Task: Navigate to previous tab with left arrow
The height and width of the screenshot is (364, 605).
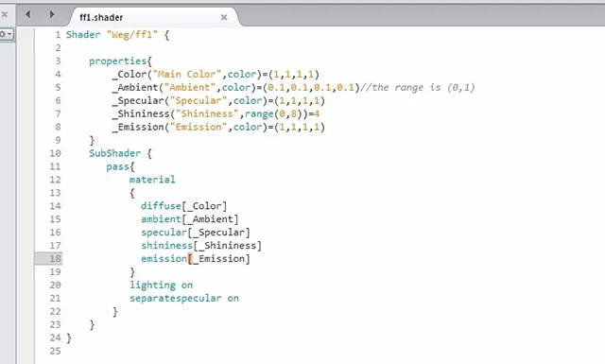Action: click(x=27, y=15)
